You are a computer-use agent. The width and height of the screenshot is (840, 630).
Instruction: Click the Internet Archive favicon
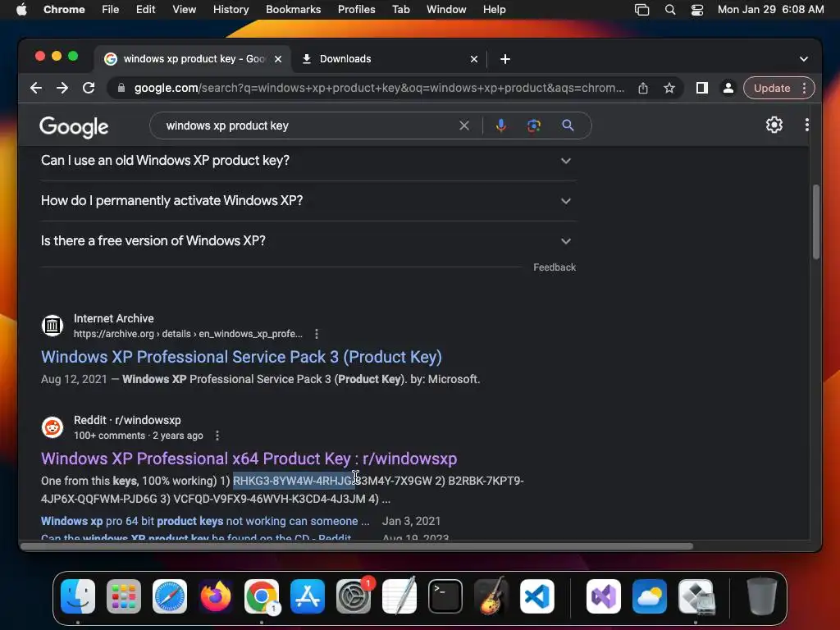point(52,325)
